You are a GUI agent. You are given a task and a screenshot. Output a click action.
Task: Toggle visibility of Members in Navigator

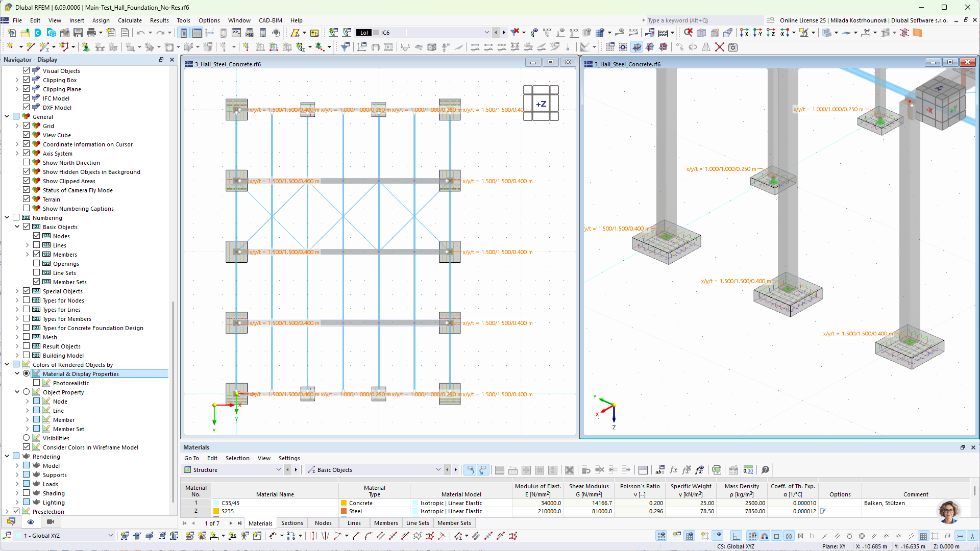(37, 254)
